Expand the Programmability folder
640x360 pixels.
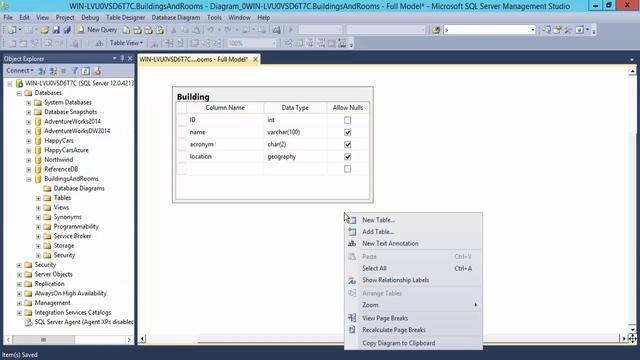tap(38, 227)
